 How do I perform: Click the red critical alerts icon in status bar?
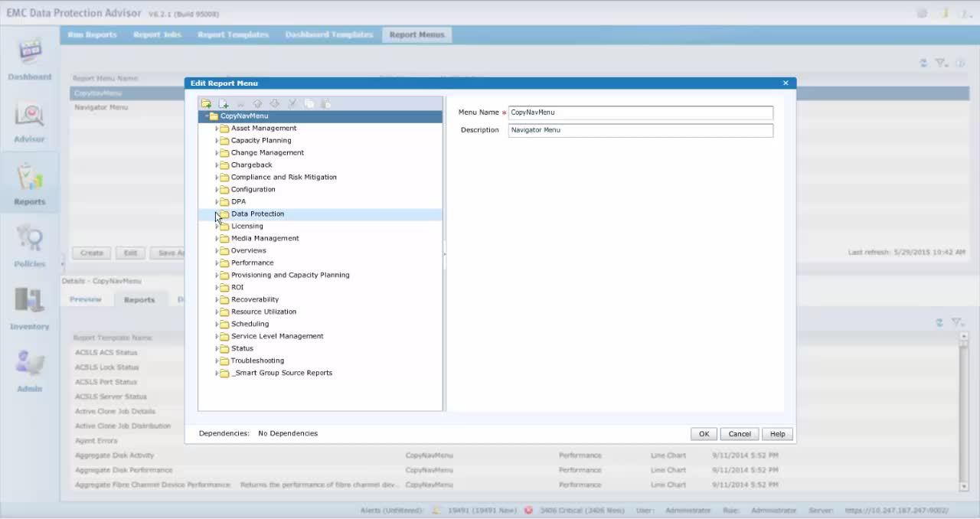528,510
